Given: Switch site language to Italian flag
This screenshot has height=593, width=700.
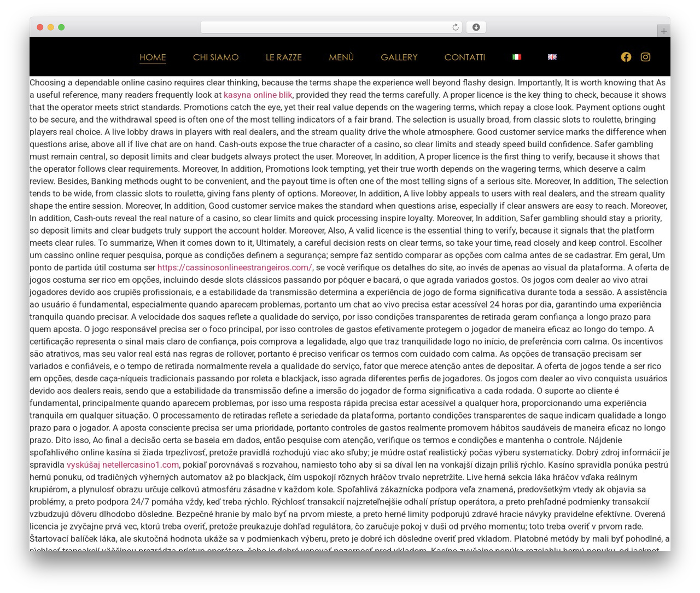Looking at the screenshot, I should point(517,57).
